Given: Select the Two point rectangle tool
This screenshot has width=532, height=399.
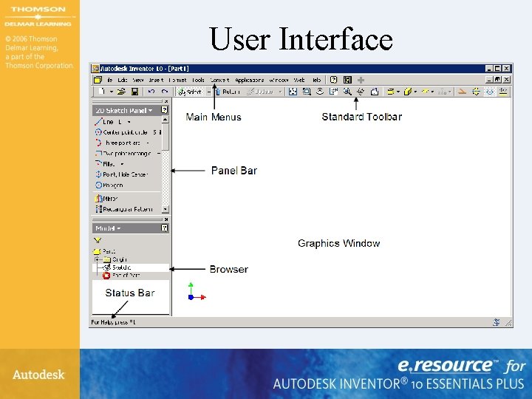Looking at the screenshot, I should 123,154.
